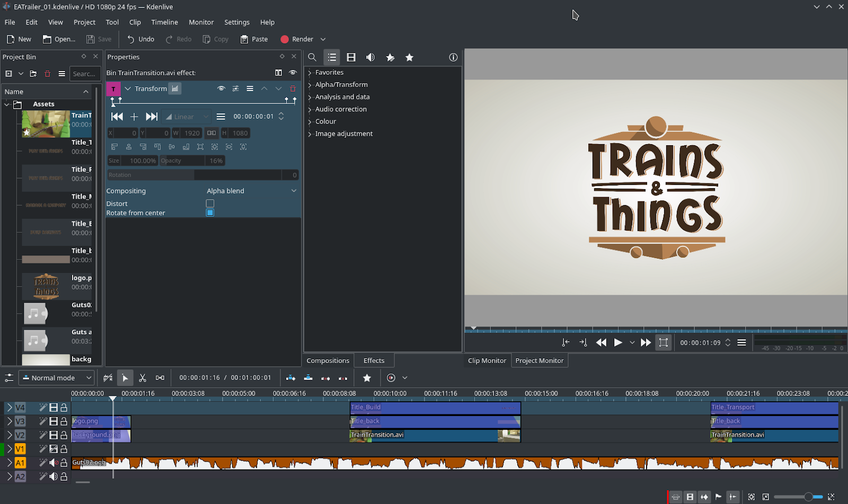Click the effects search magnifier icon
The height and width of the screenshot is (504, 848).
(312, 57)
